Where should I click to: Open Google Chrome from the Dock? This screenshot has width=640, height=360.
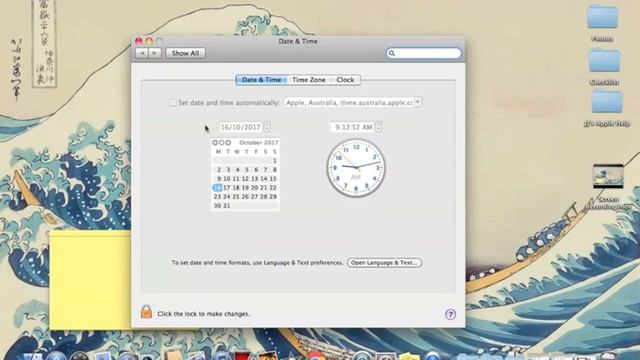[x=316, y=356]
